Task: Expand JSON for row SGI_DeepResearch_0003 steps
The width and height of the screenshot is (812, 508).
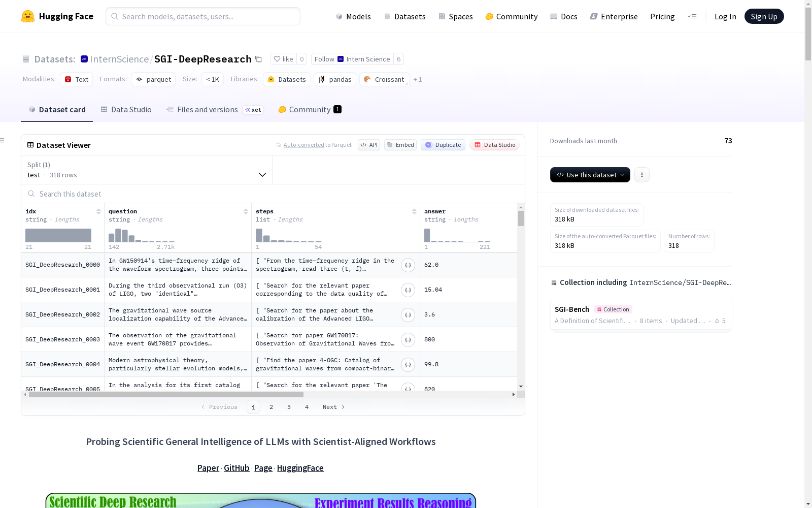Action: (x=408, y=340)
